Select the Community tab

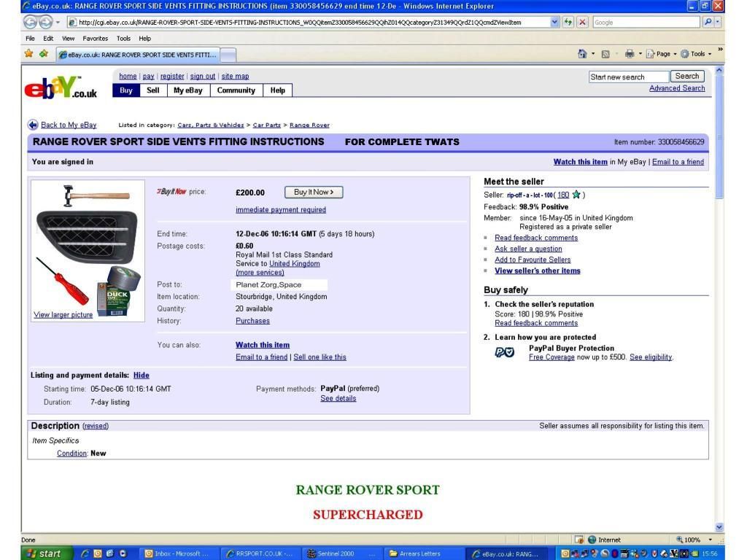click(236, 90)
